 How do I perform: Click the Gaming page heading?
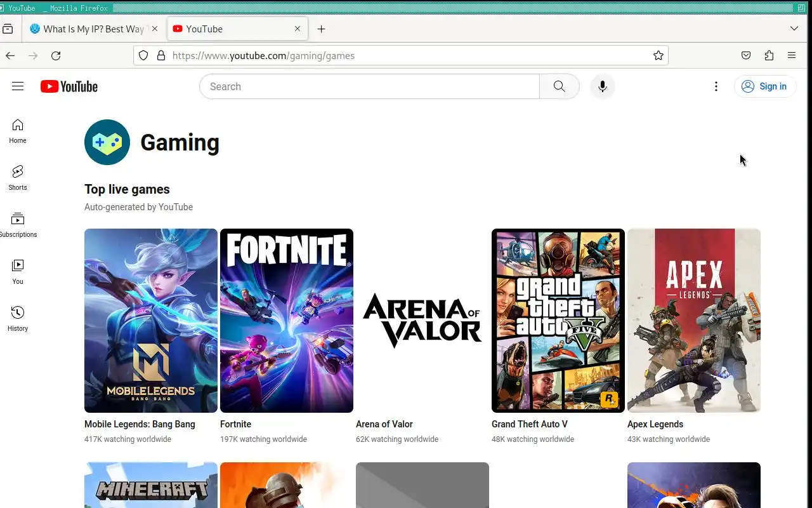click(x=180, y=143)
